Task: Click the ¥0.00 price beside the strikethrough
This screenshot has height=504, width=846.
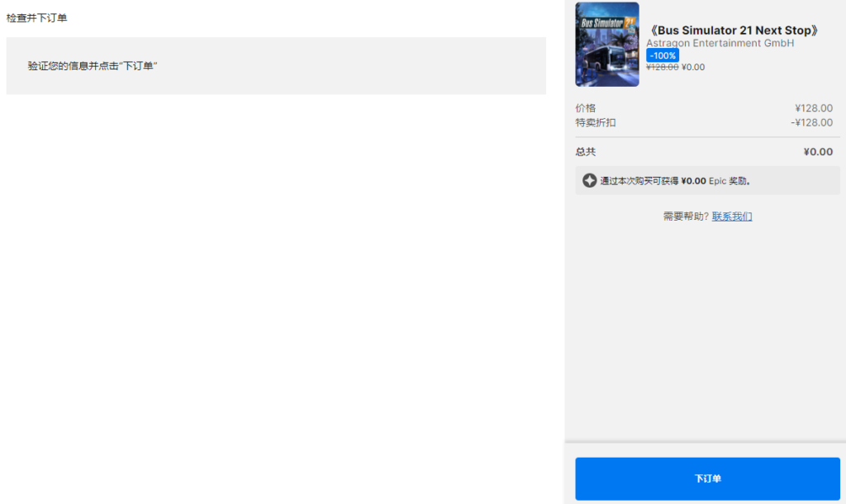Action: 693,67
